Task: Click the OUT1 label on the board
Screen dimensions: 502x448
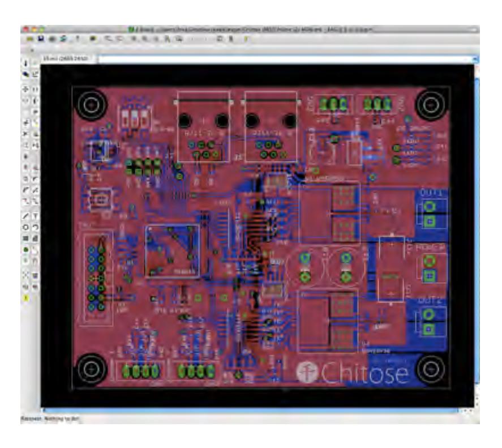Action: [431, 193]
